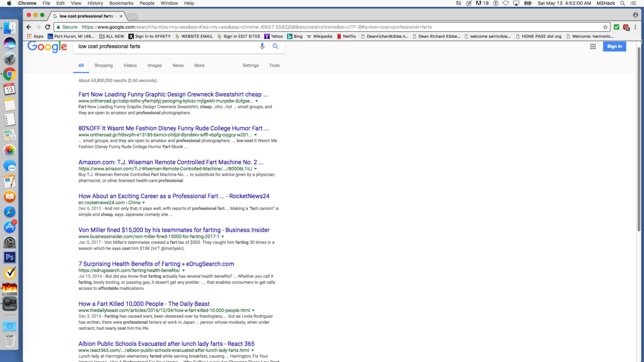The image size is (644, 362).
Task: Open the More search categories dropdown
Action: [199, 66]
